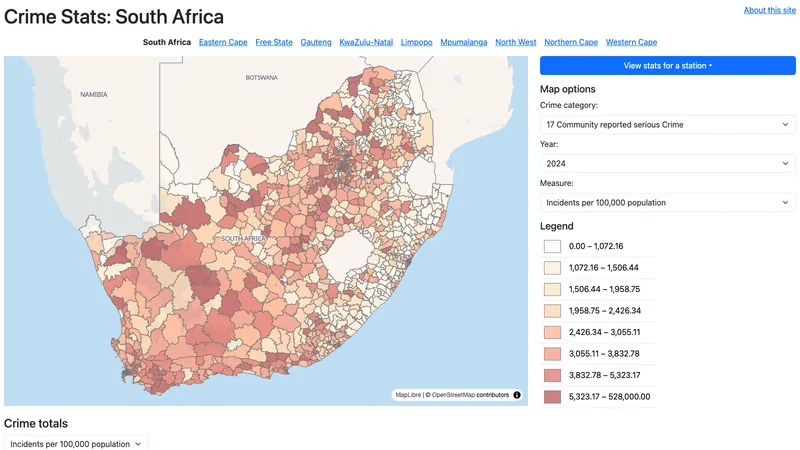Click legend swatch for 5,323.17 – 528,000.00

[552, 396]
